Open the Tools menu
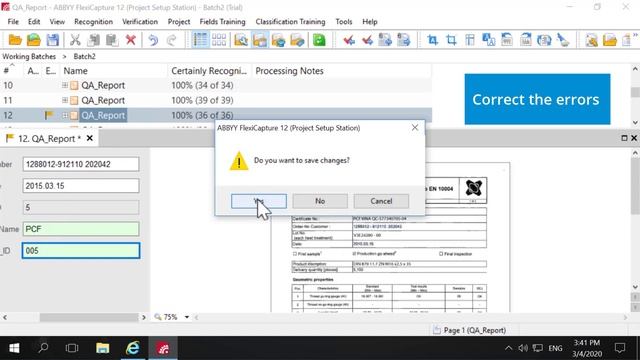The image size is (640, 360). coord(344,22)
